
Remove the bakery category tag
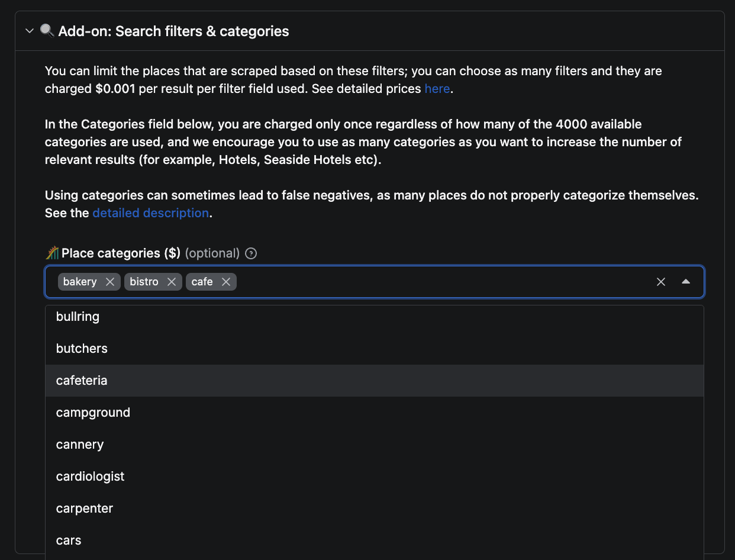(x=110, y=282)
